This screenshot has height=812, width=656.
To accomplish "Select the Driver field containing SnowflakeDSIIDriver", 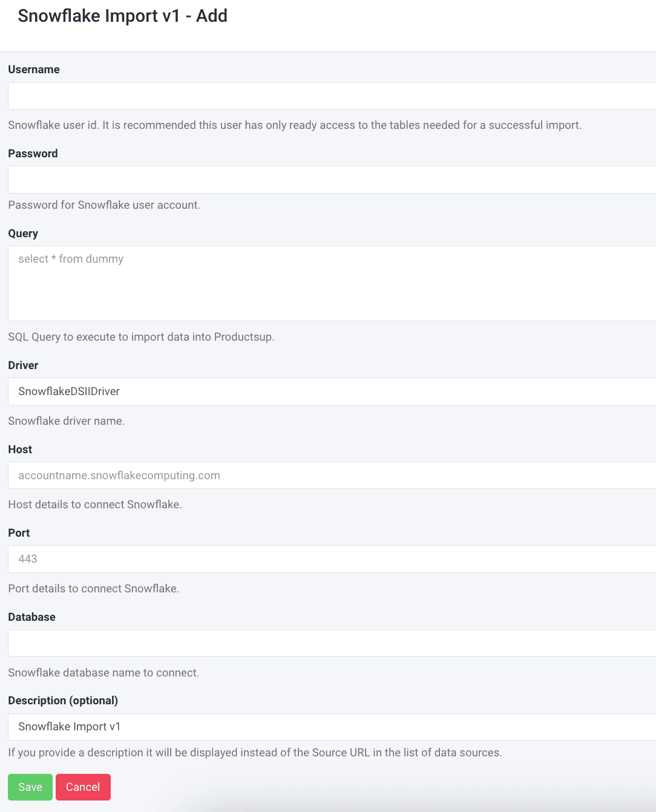I will [x=332, y=391].
